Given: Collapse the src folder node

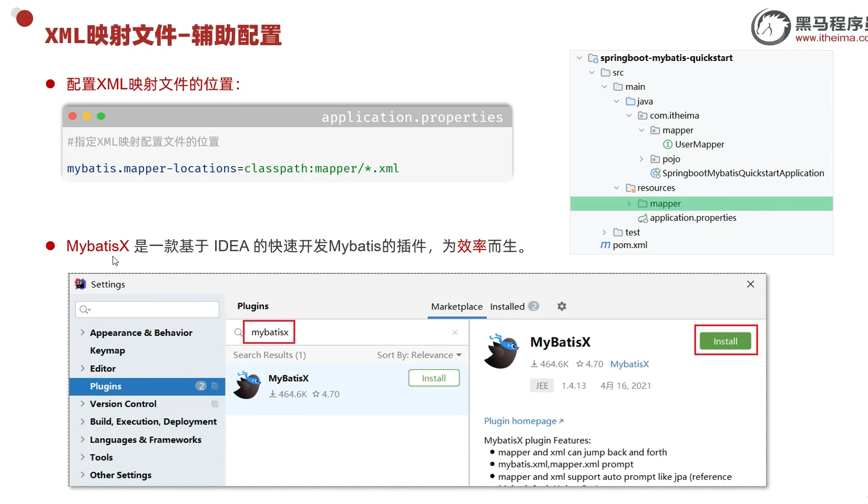Looking at the screenshot, I should click(592, 73).
